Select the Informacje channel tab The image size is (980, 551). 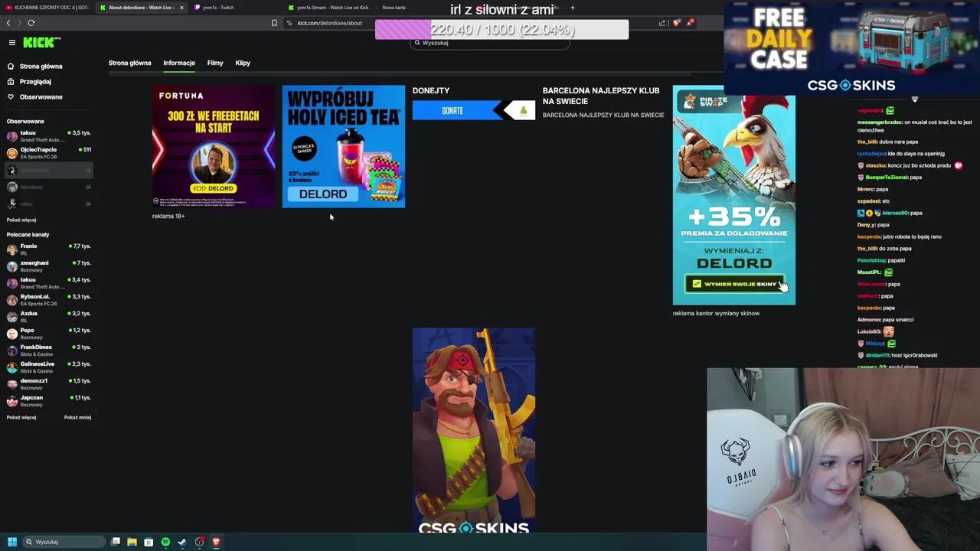click(179, 63)
